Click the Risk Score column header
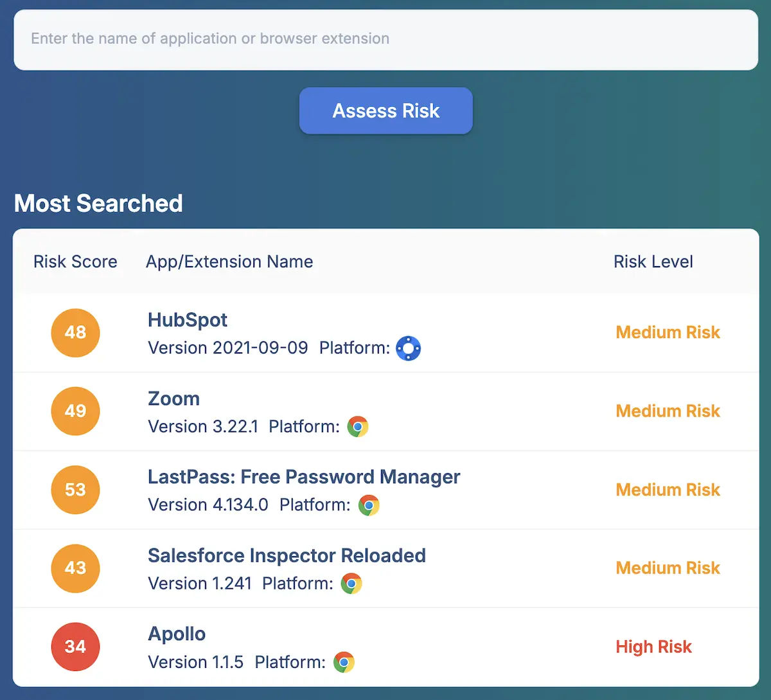 pos(75,262)
